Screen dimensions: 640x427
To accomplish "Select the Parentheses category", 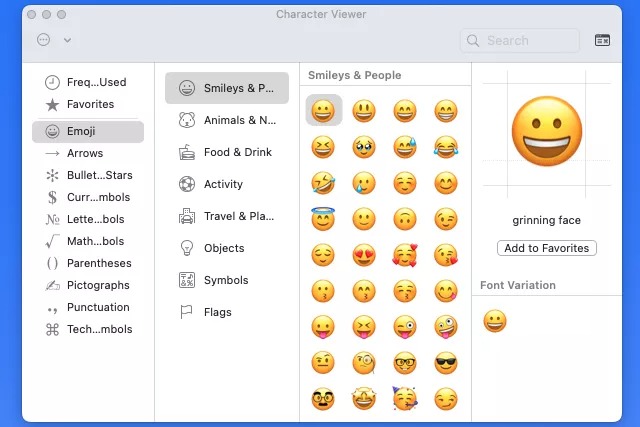I will (88, 263).
